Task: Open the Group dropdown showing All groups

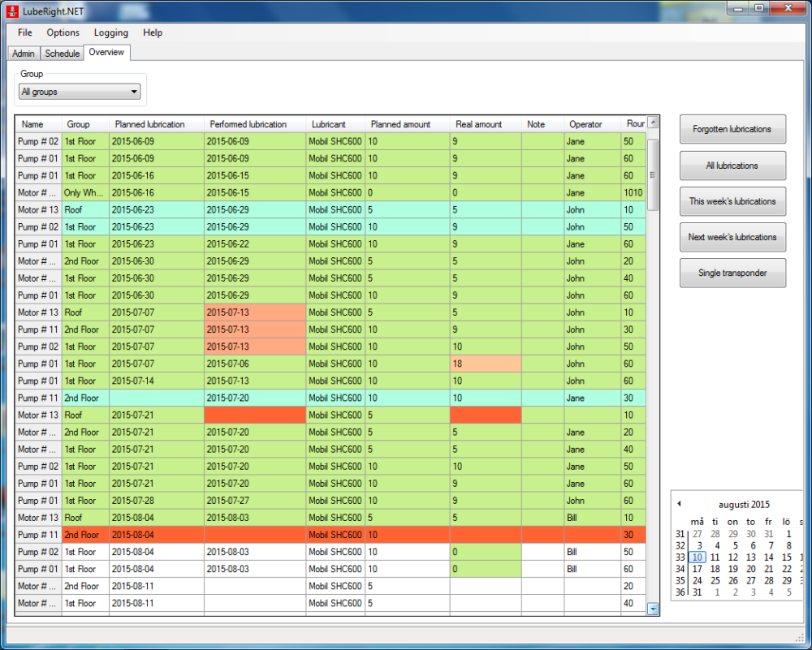Action: coord(80,93)
